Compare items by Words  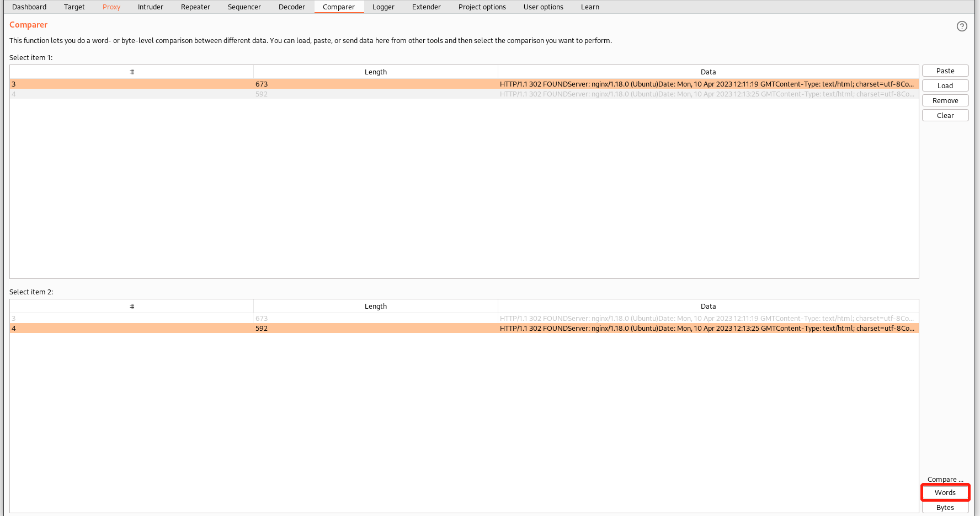[945, 492]
